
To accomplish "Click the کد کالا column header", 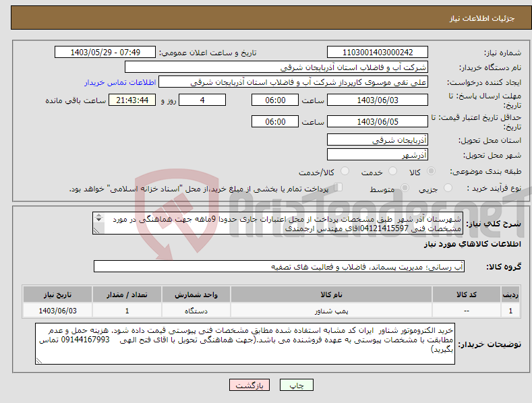I will [467, 294].
